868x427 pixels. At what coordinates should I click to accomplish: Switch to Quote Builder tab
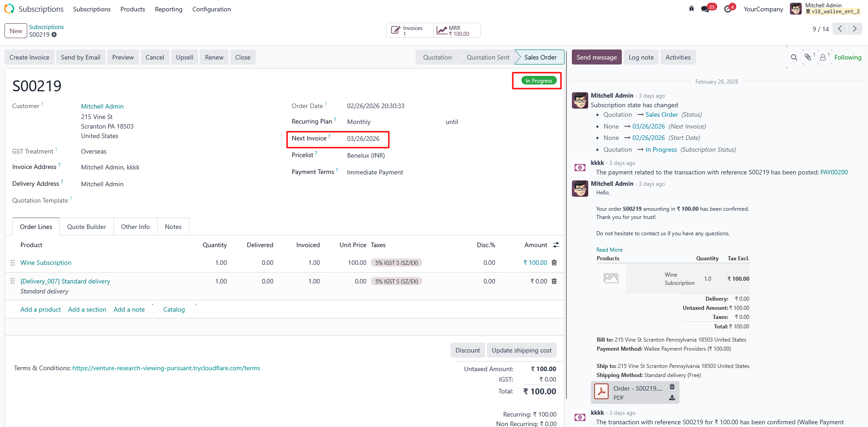point(86,227)
